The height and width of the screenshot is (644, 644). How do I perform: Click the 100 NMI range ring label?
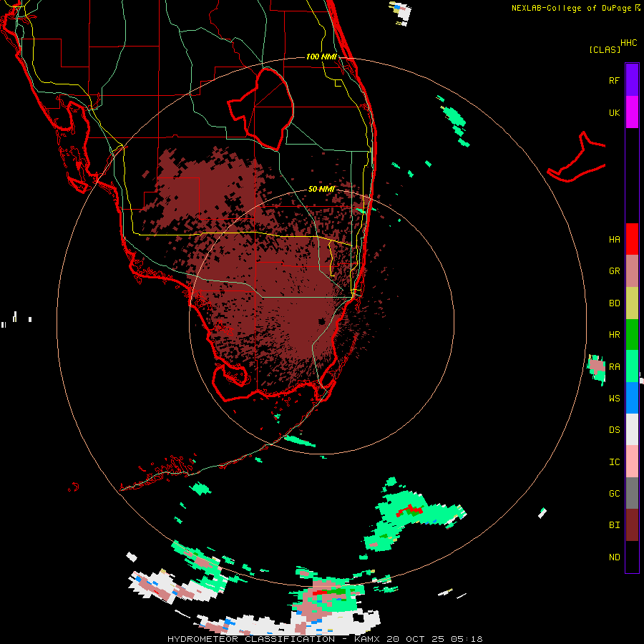321,57
